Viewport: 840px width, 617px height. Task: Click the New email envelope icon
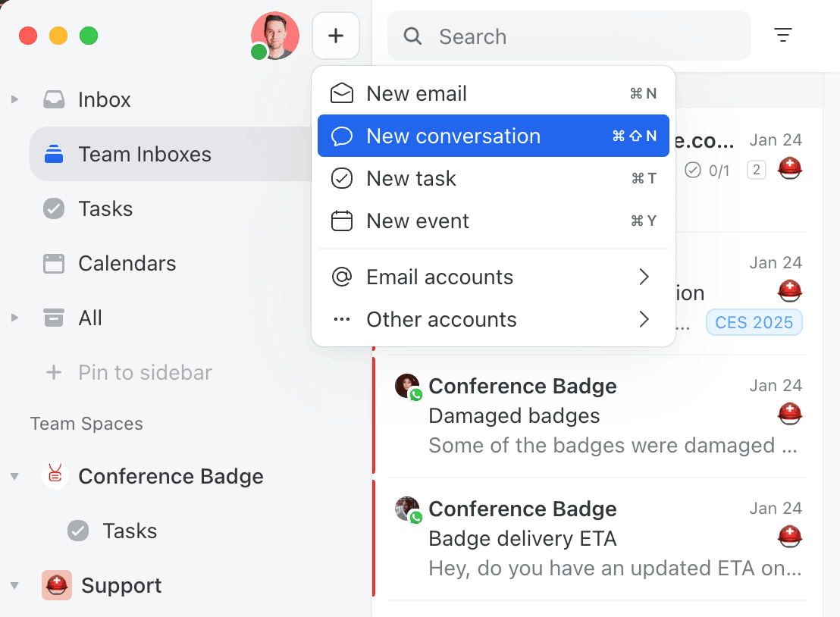click(342, 93)
